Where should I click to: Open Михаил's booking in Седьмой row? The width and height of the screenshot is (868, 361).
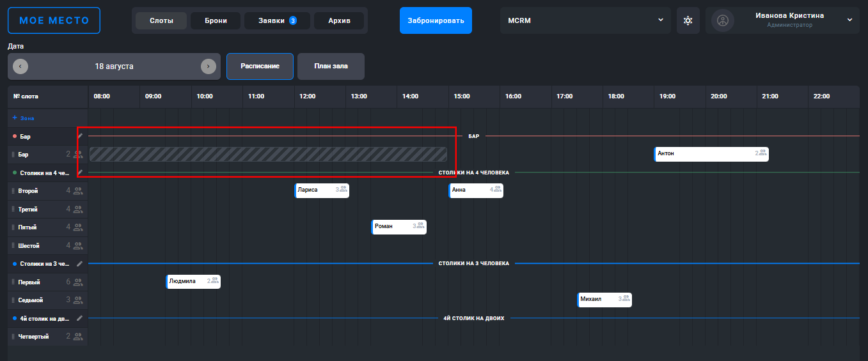[x=604, y=300]
